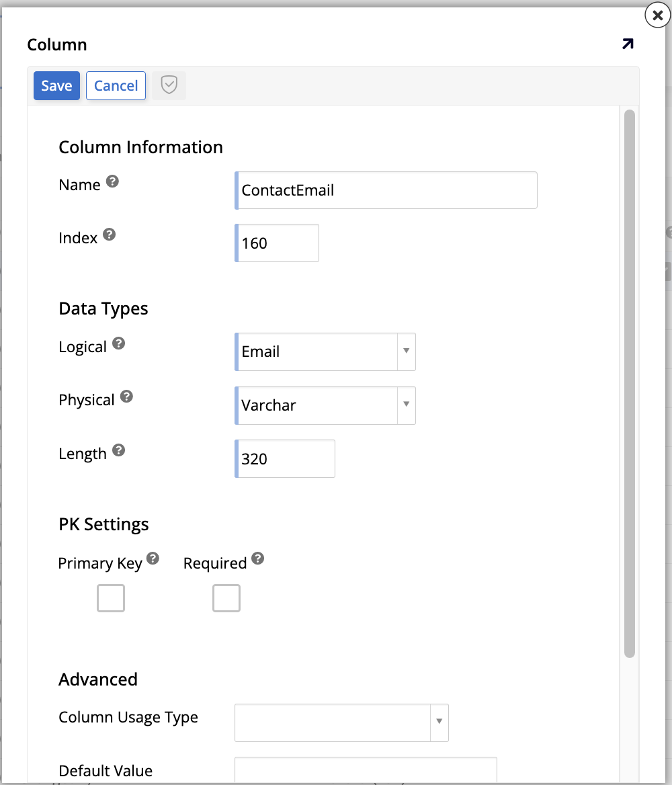Open the record in full view via arrow icon
Screen dimensions: 672x785
click(627, 44)
